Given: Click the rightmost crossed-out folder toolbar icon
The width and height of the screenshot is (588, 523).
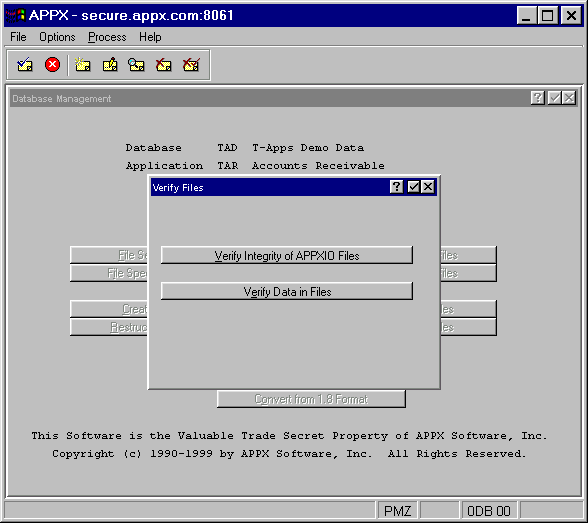Looking at the screenshot, I should click(x=191, y=65).
